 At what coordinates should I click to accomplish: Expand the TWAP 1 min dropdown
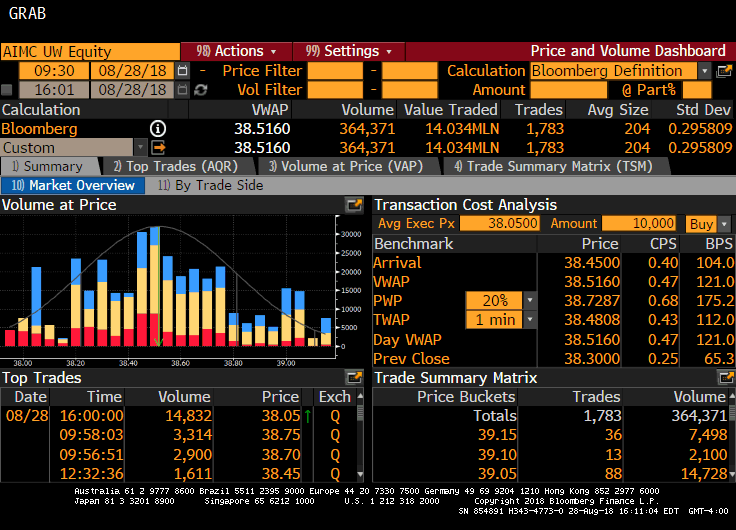coord(530,320)
